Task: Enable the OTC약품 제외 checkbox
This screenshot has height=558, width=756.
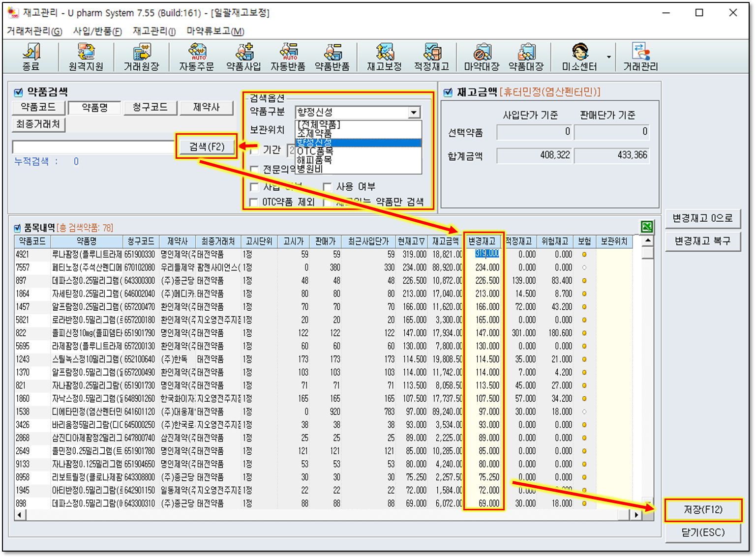Action: [x=254, y=202]
